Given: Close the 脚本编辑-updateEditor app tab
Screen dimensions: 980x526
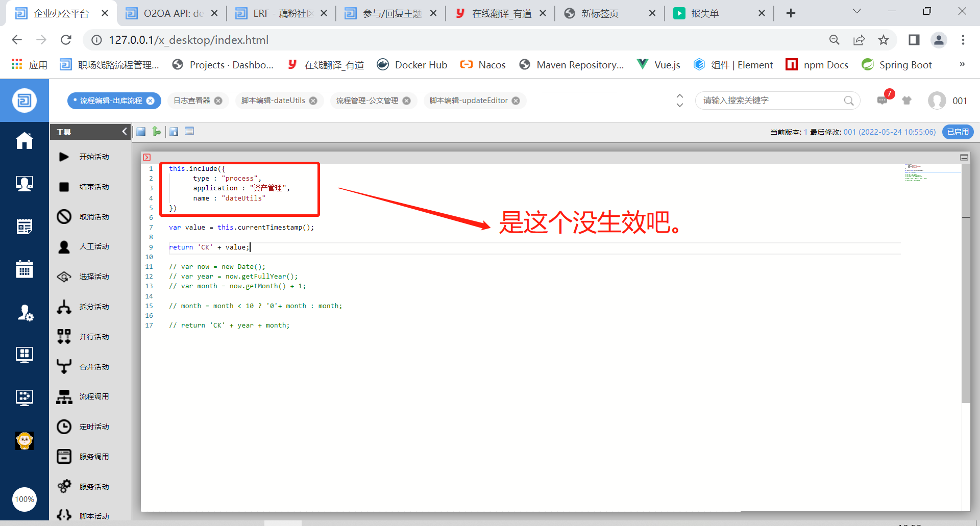Looking at the screenshot, I should (x=516, y=101).
